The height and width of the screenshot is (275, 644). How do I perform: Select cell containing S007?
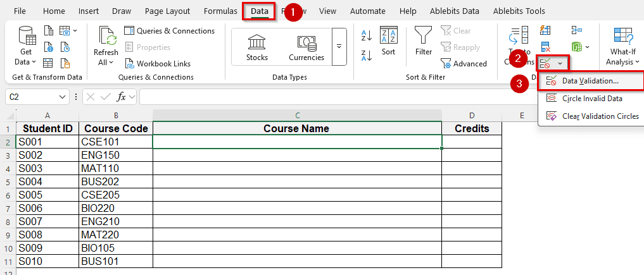(x=47, y=222)
